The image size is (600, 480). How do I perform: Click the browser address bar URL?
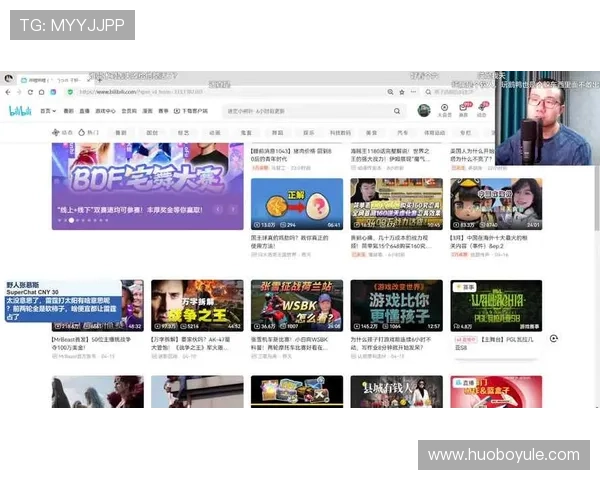(x=141, y=92)
